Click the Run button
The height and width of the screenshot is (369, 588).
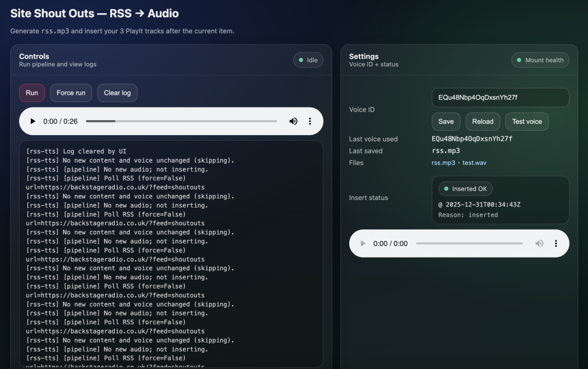click(32, 93)
